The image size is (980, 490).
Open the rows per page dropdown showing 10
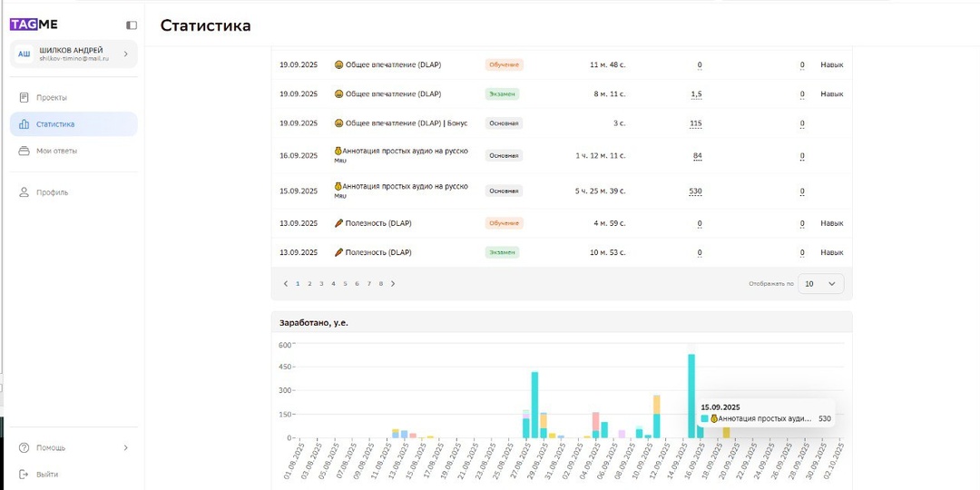[x=820, y=284]
